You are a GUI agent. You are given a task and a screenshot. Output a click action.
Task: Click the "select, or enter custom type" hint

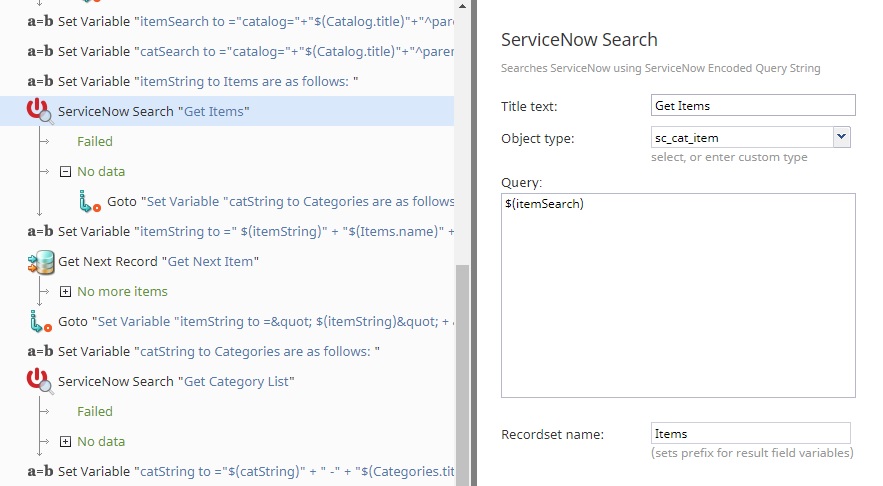point(729,157)
